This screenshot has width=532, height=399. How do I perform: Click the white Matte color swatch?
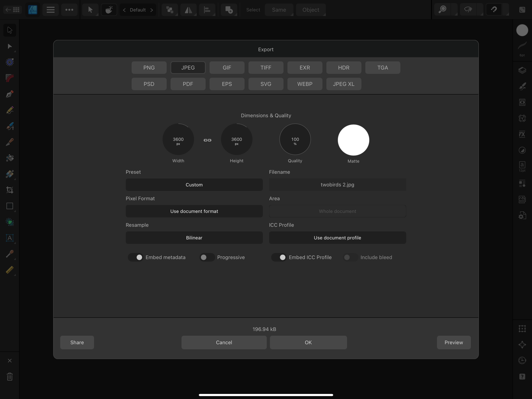pos(353,140)
